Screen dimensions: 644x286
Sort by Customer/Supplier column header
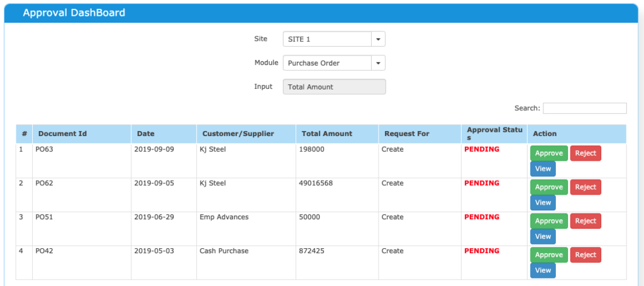pos(247,134)
